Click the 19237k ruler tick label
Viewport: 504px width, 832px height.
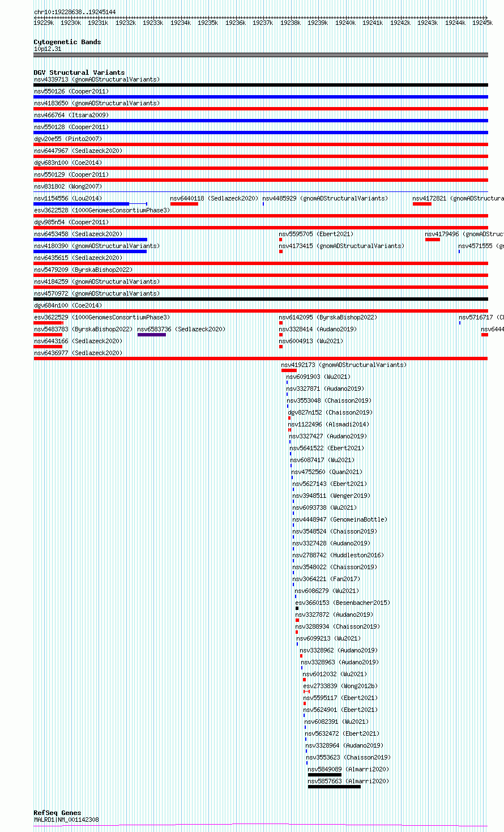pyautogui.click(x=263, y=23)
